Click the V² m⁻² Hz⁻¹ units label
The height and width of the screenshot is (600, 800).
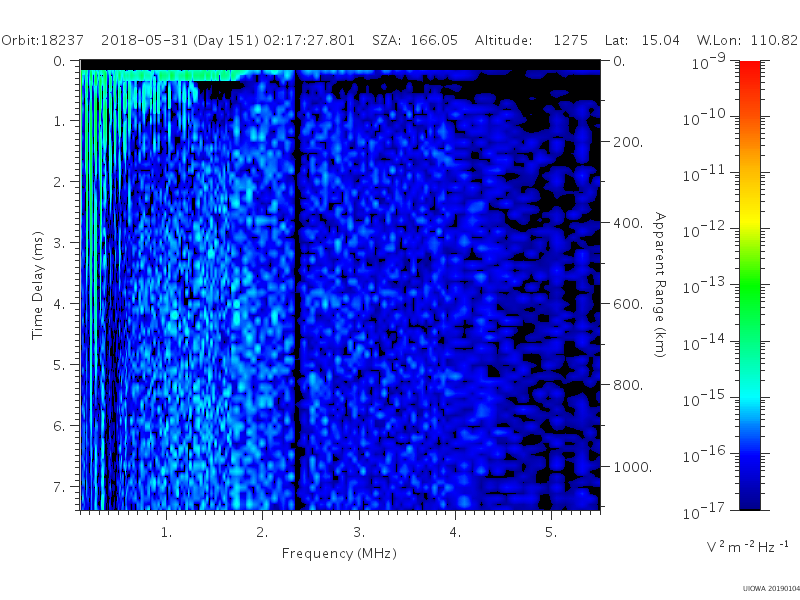pos(747,546)
